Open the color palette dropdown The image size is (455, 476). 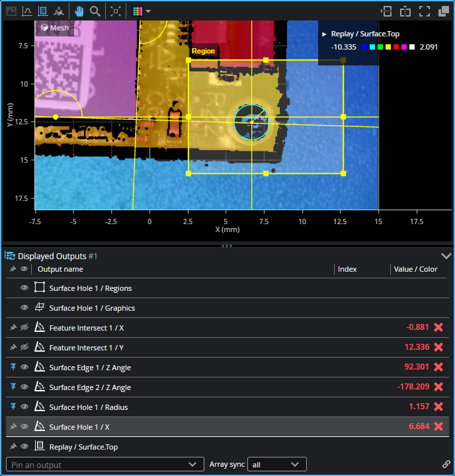click(142, 11)
